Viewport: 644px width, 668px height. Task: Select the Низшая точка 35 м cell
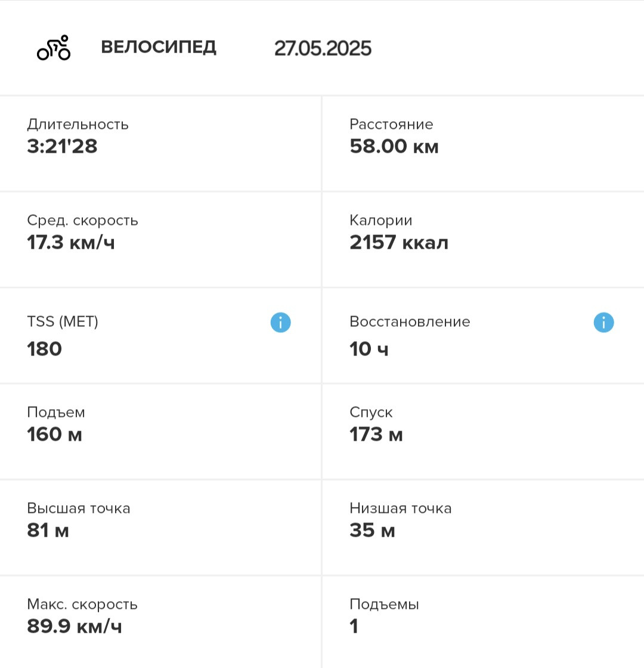pos(484,527)
